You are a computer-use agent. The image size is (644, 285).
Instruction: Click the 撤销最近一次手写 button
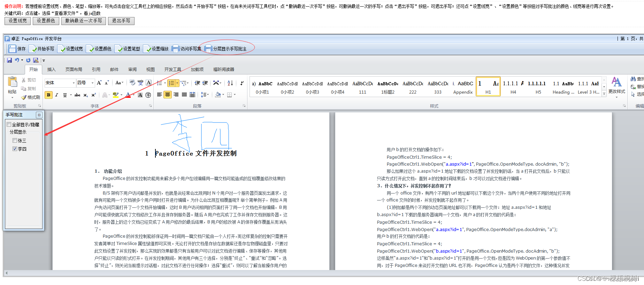(x=84, y=21)
